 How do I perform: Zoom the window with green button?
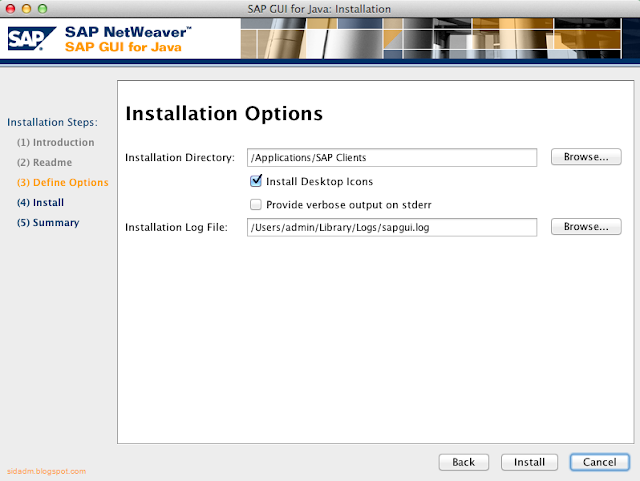(x=42, y=9)
